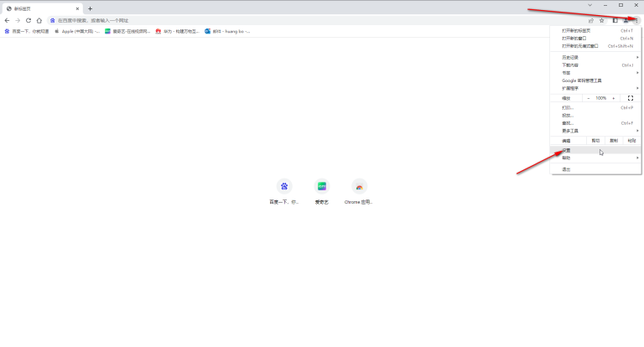Choose Exit at the menu bottom

595,169
